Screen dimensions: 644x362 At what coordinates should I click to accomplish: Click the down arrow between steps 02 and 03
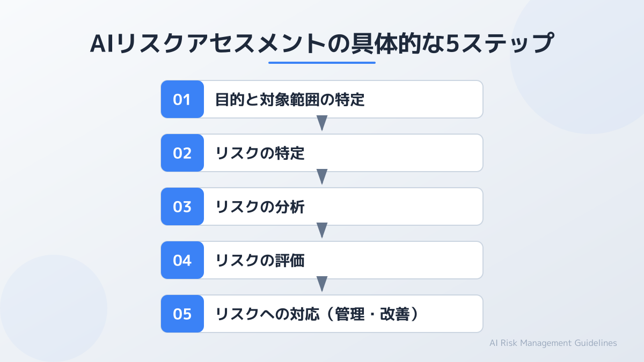tap(322, 177)
